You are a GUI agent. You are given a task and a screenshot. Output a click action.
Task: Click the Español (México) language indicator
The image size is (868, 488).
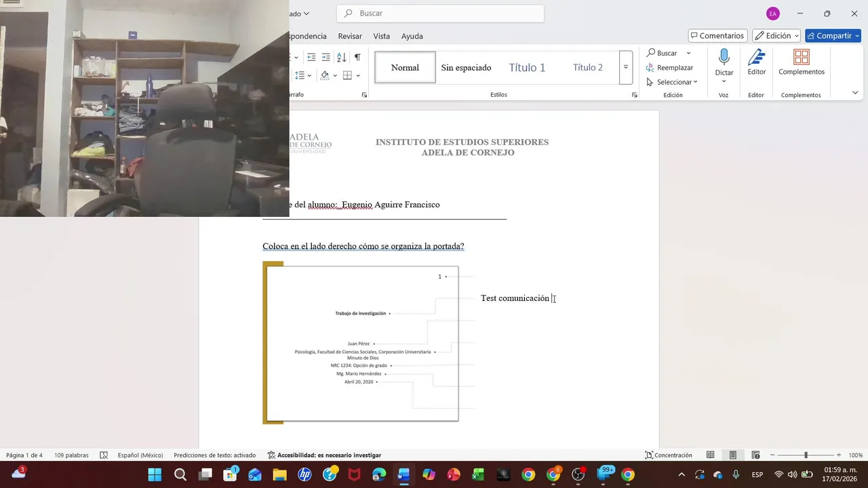pyautogui.click(x=140, y=455)
